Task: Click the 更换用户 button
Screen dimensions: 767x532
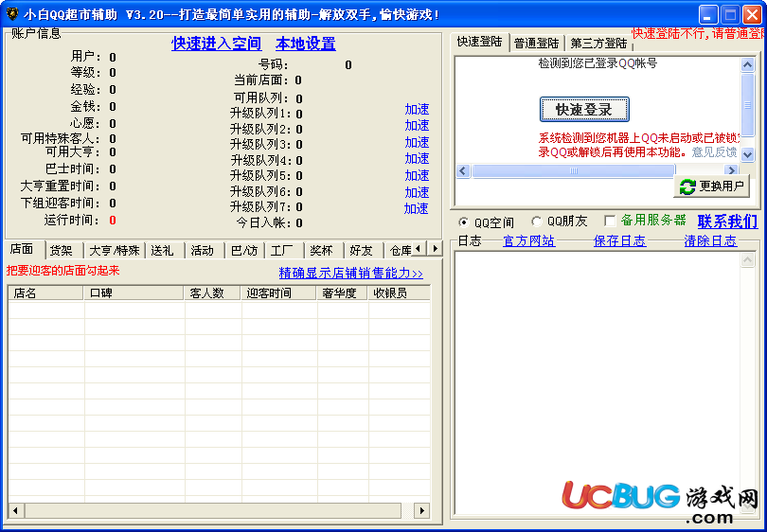Action: click(x=712, y=186)
